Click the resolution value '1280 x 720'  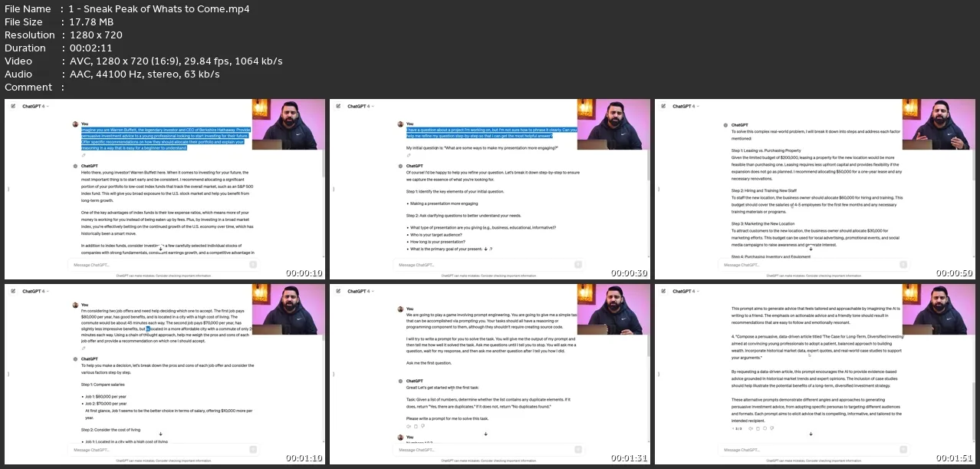[x=96, y=35]
